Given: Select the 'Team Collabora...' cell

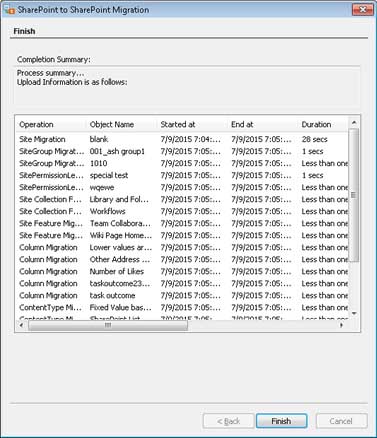Looking at the screenshot, I should pos(120,223).
